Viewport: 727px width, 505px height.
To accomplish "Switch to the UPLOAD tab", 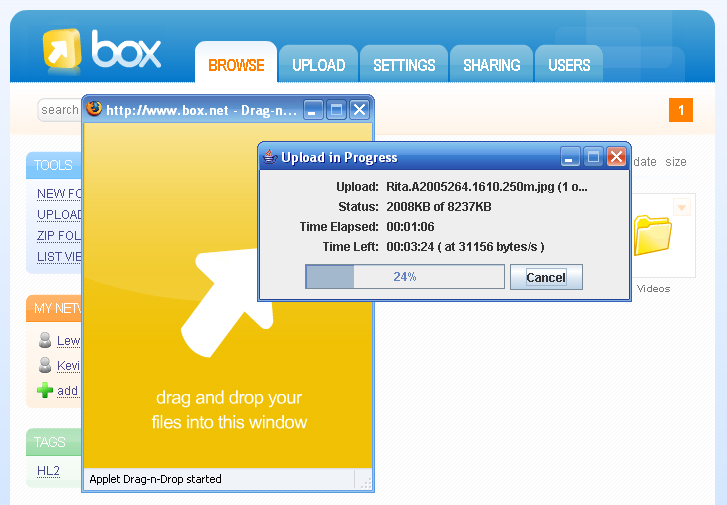I will pyautogui.click(x=318, y=65).
